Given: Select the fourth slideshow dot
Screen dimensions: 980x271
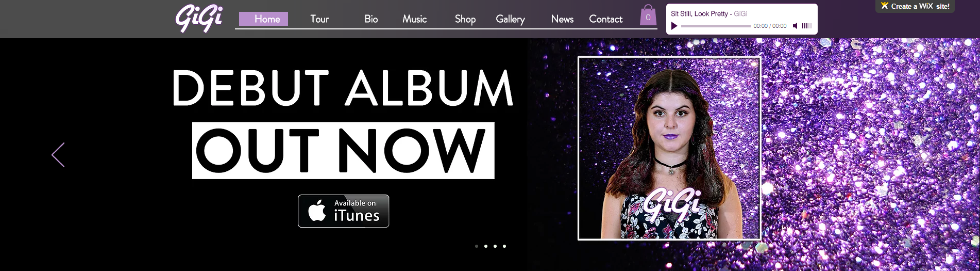Looking at the screenshot, I should pos(504,246).
